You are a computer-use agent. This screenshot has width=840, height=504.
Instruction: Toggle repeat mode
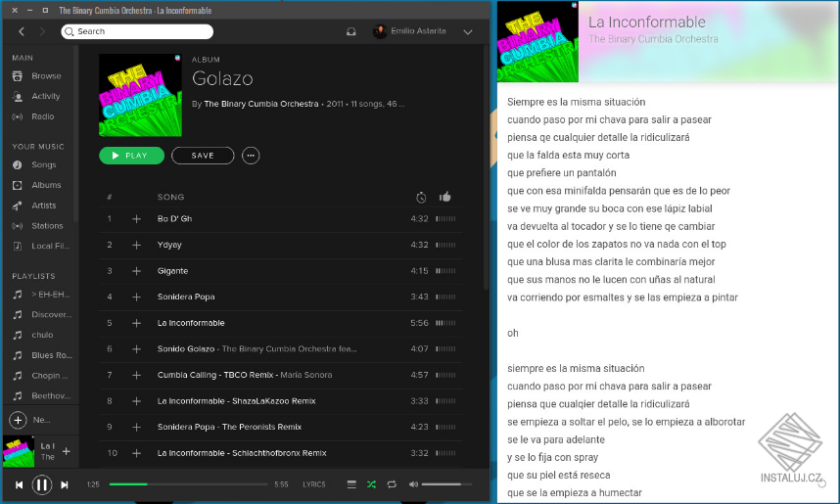392,484
